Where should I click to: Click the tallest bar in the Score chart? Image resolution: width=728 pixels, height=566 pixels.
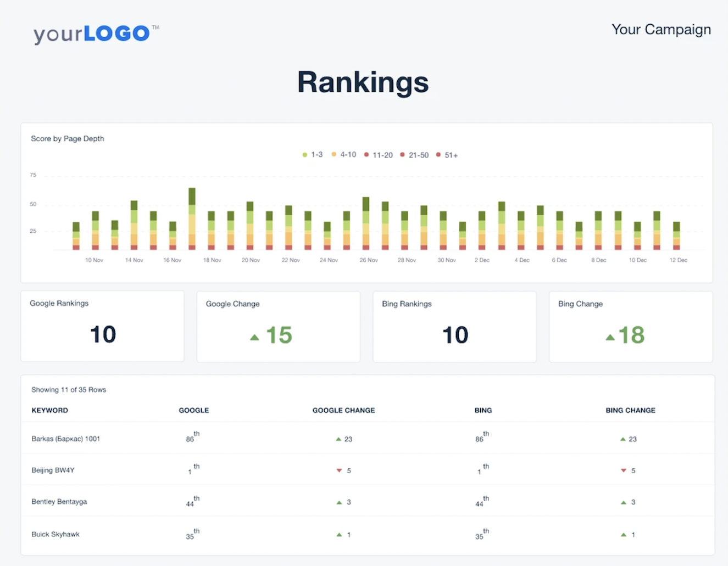pos(192,218)
